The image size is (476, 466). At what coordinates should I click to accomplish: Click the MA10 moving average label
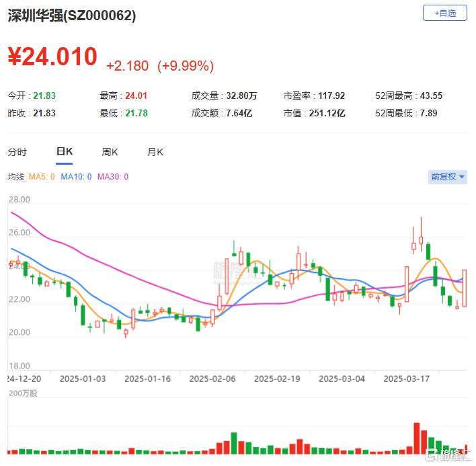pyautogui.click(x=76, y=177)
